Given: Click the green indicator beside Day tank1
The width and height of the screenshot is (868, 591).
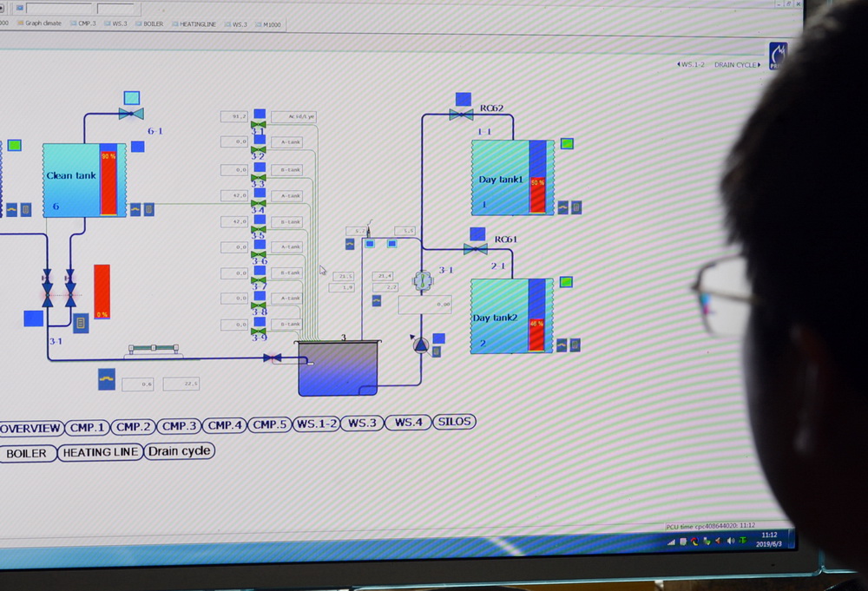Looking at the screenshot, I should coord(567,144).
